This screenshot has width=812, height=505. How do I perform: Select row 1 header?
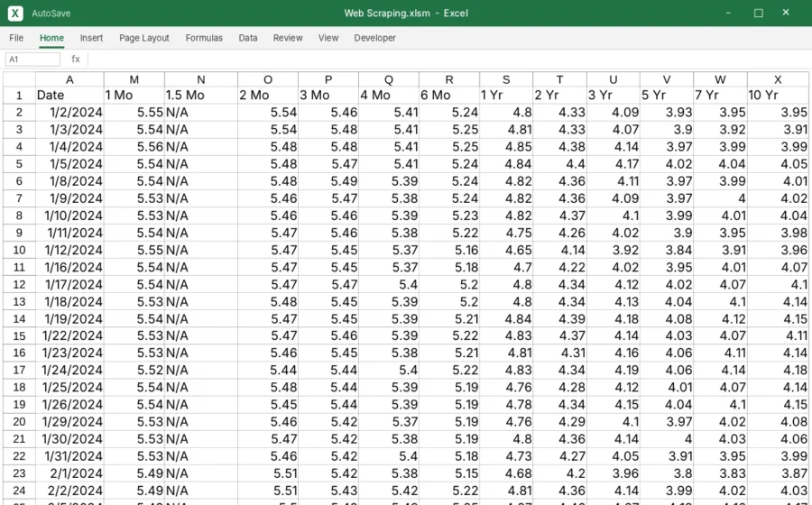19,96
